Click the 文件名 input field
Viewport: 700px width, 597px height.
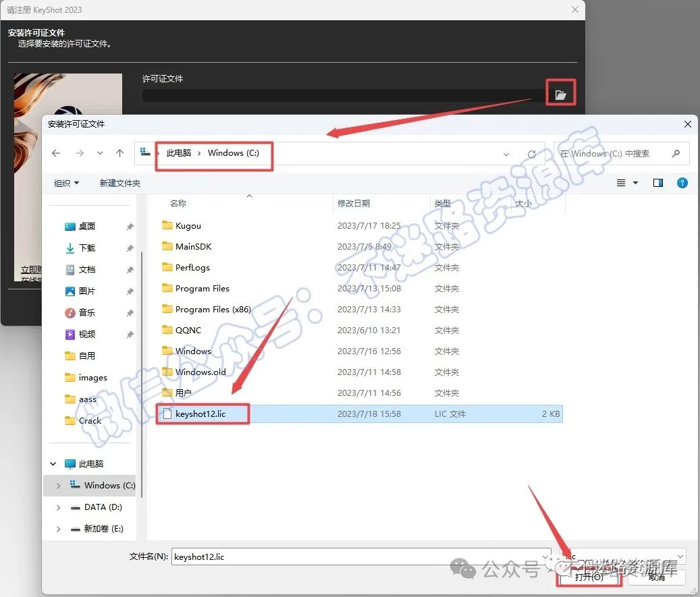click(361, 557)
